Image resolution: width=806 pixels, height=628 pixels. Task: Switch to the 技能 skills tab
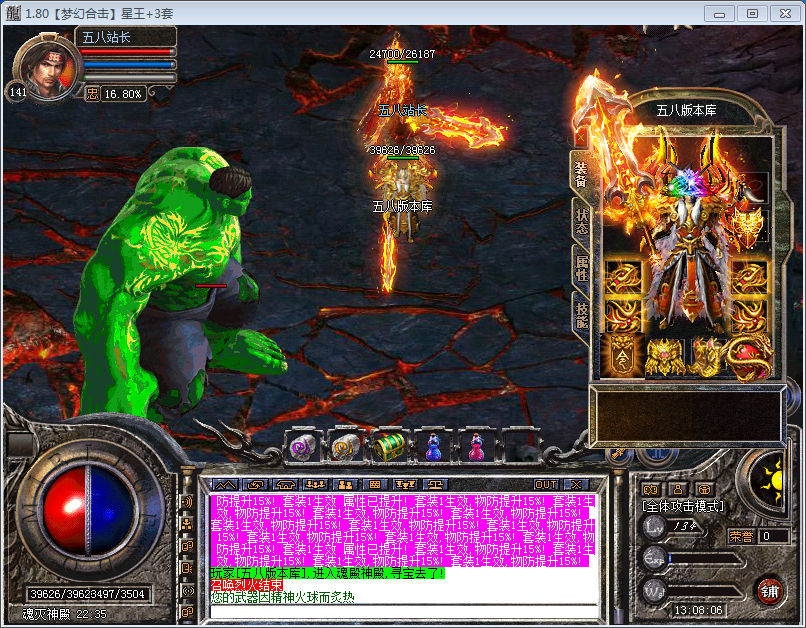[581, 315]
